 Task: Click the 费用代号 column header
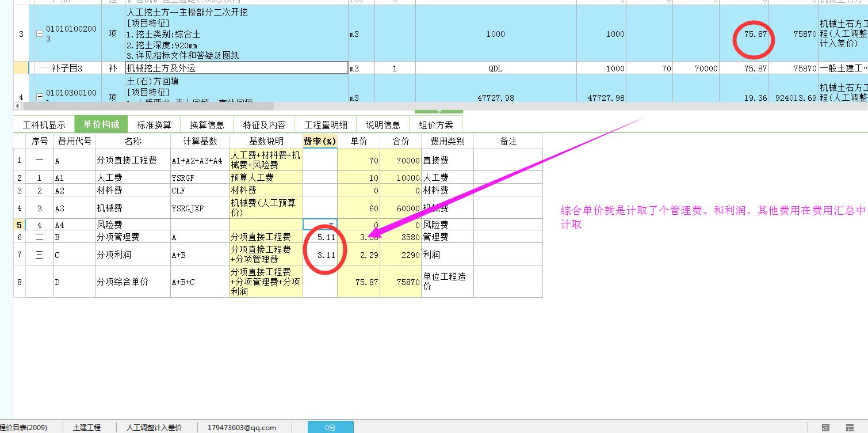coord(74,141)
